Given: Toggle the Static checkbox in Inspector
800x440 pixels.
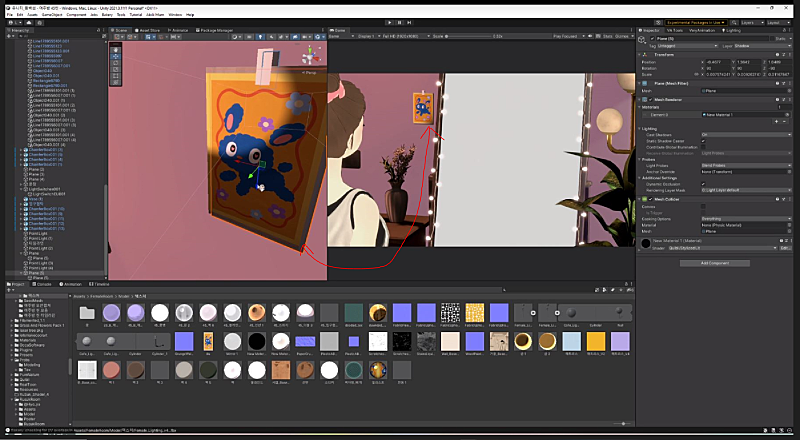Looking at the screenshot, I should point(772,38).
